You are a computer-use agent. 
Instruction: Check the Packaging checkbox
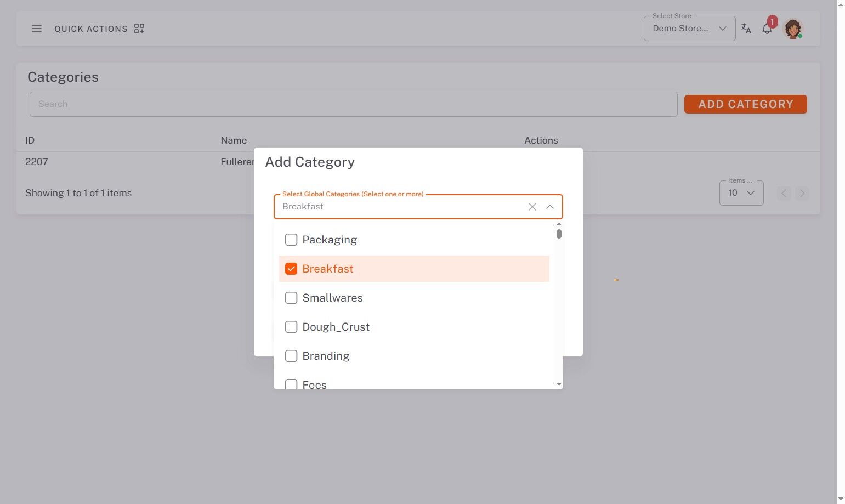pyautogui.click(x=291, y=240)
